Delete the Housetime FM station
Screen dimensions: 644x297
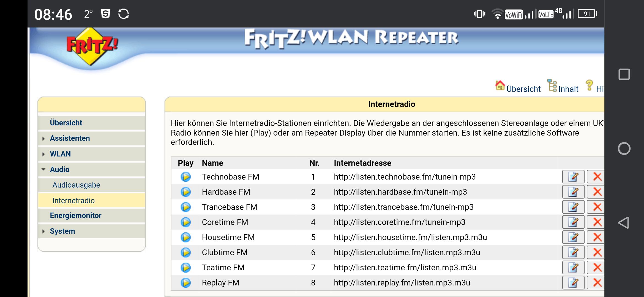[596, 237]
